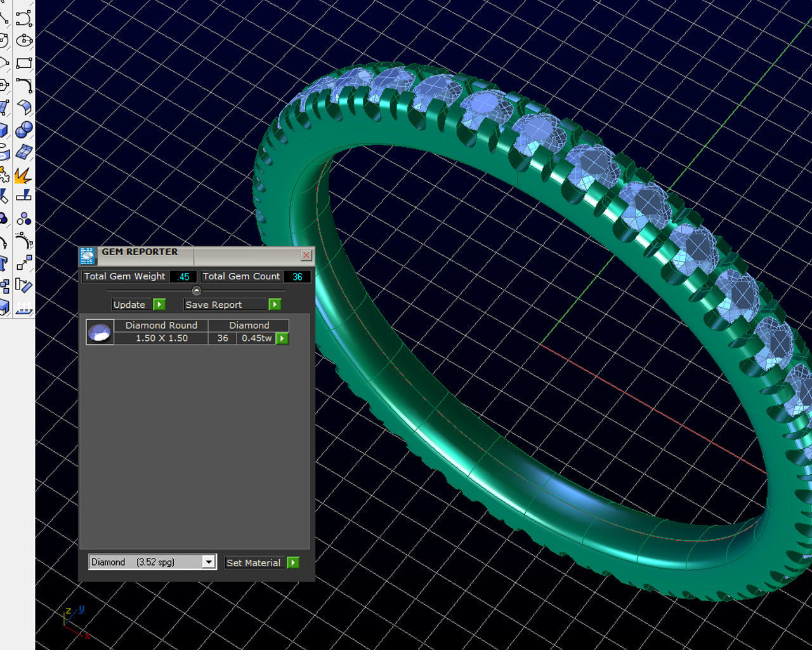Screen dimensions: 812x650
Task: Select the dotted arc offset curve tool
Action: (24, 241)
